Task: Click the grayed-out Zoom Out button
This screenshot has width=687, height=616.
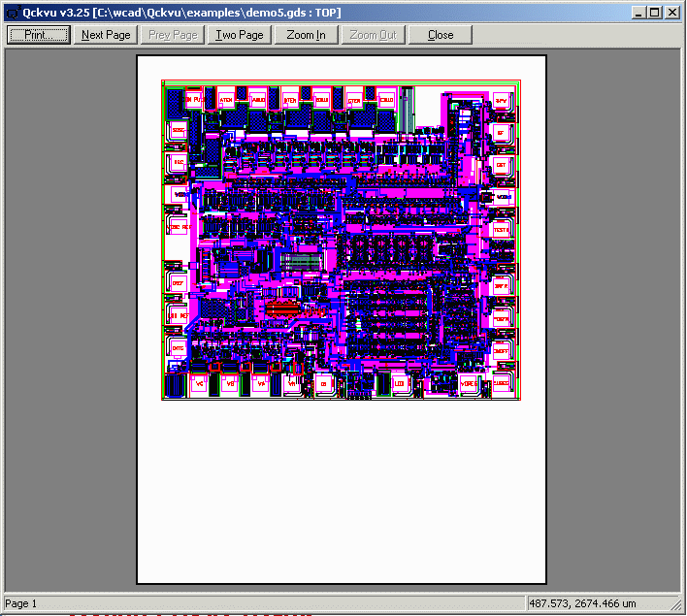Action: 373,35
